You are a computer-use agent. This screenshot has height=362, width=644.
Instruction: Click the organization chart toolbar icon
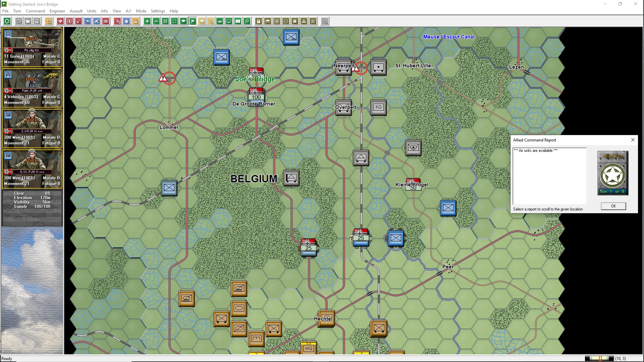click(x=304, y=21)
